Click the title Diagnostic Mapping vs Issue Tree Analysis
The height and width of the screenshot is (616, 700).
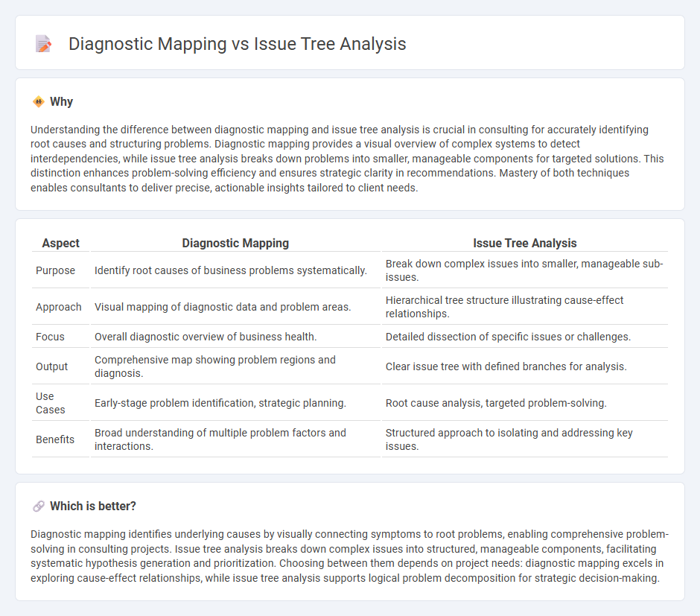[237, 44]
